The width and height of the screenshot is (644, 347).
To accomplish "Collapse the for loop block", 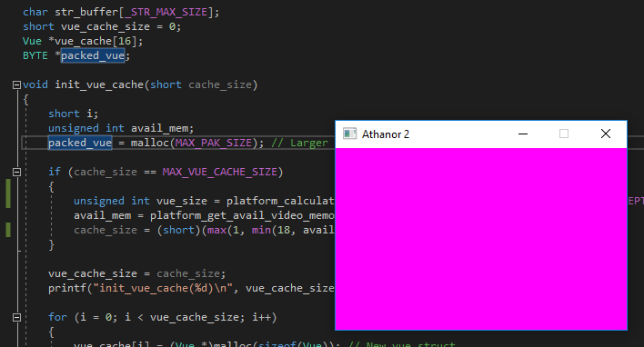I will (x=17, y=317).
